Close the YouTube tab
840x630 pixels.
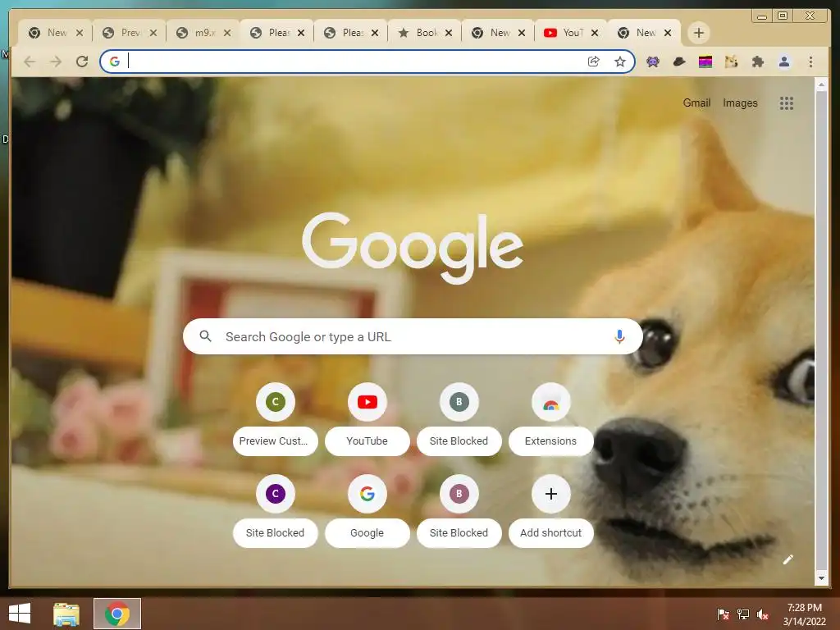point(595,33)
